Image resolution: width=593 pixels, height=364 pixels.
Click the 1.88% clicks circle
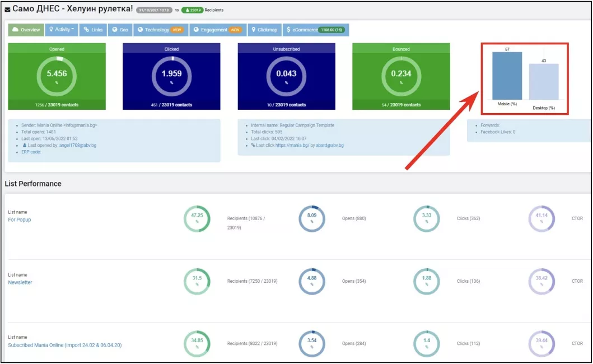click(427, 282)
